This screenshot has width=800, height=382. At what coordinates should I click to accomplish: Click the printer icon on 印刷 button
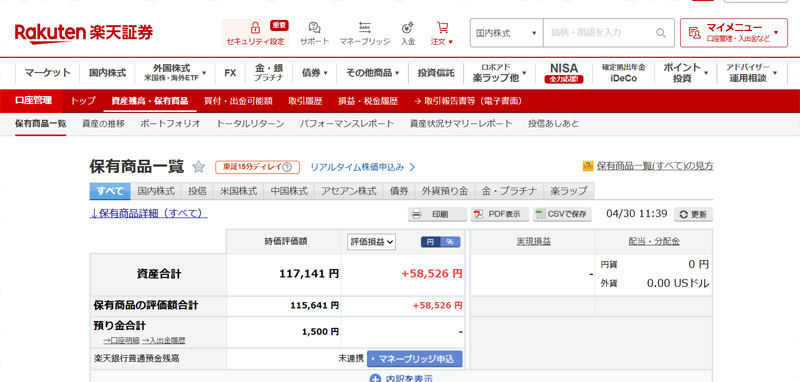pyautogui.click(x=416, y=214)
